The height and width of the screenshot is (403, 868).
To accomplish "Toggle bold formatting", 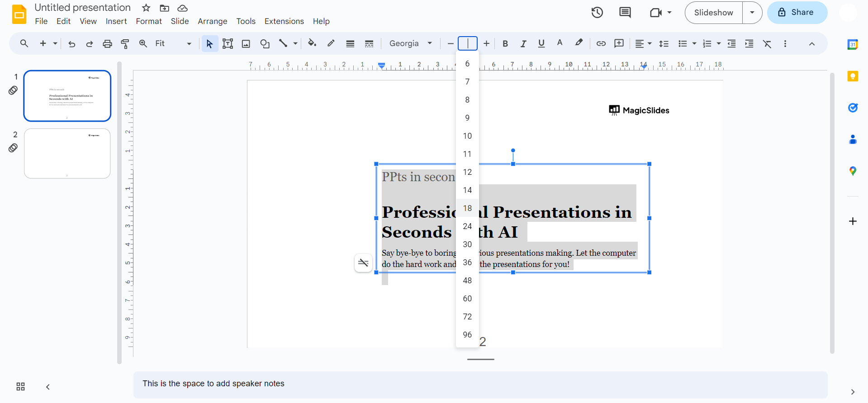I will (505, 44).
